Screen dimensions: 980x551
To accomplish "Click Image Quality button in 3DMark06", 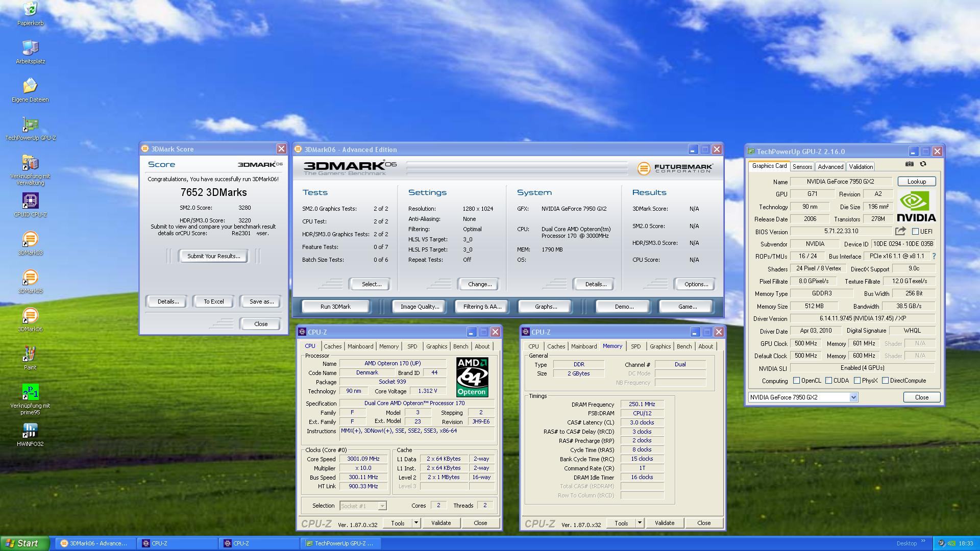I will point(420,307).
